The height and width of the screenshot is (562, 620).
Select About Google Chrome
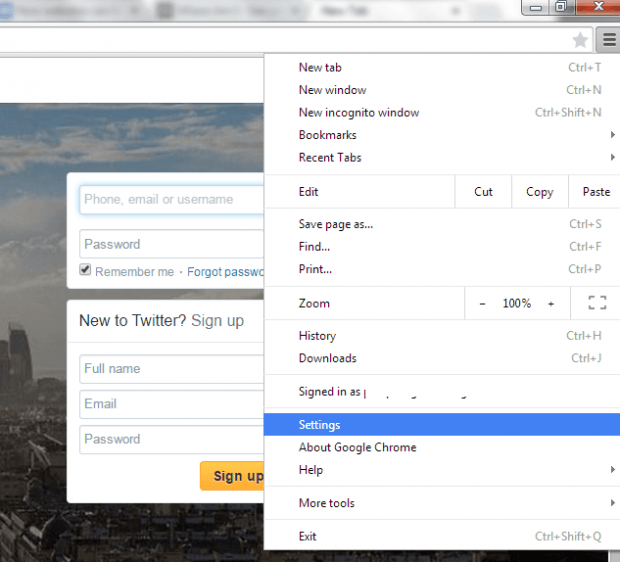click(442, 447)
